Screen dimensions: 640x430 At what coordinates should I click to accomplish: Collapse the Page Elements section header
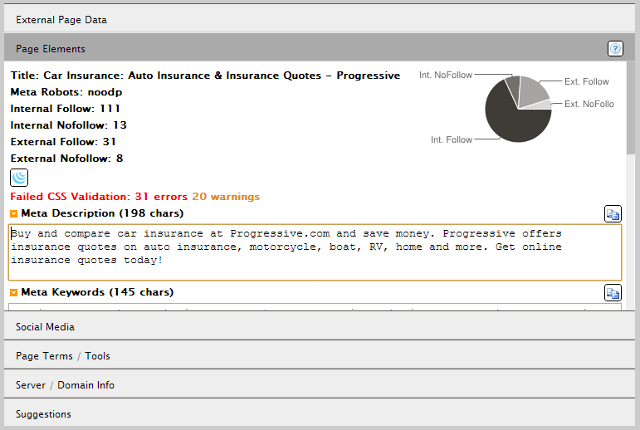pos(319,48)
